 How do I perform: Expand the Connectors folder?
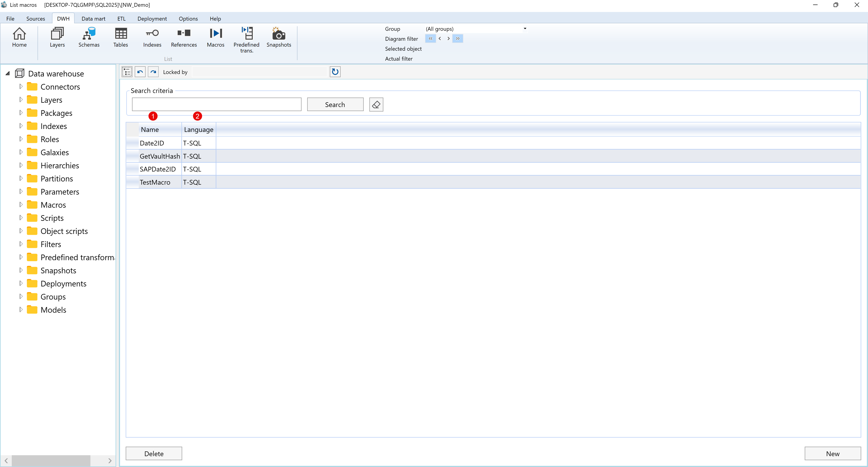pyautogui.click(x=21, y=86)
